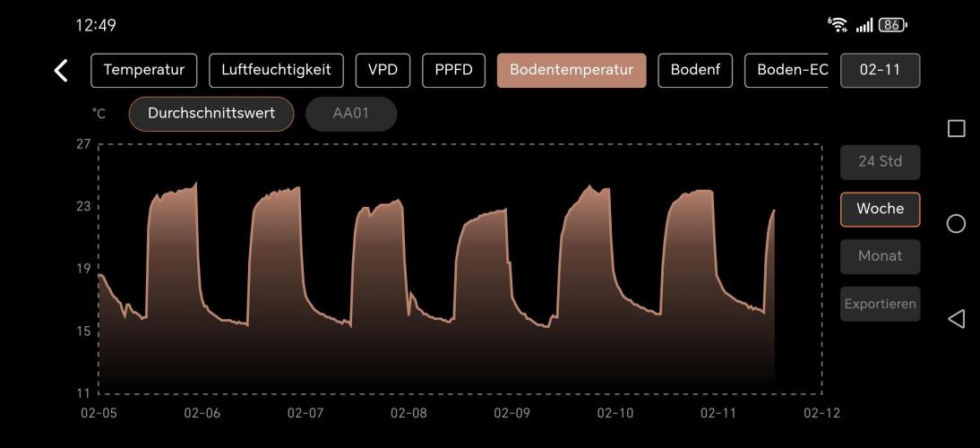Switch to the Temperatur tab

click(143, 71)
